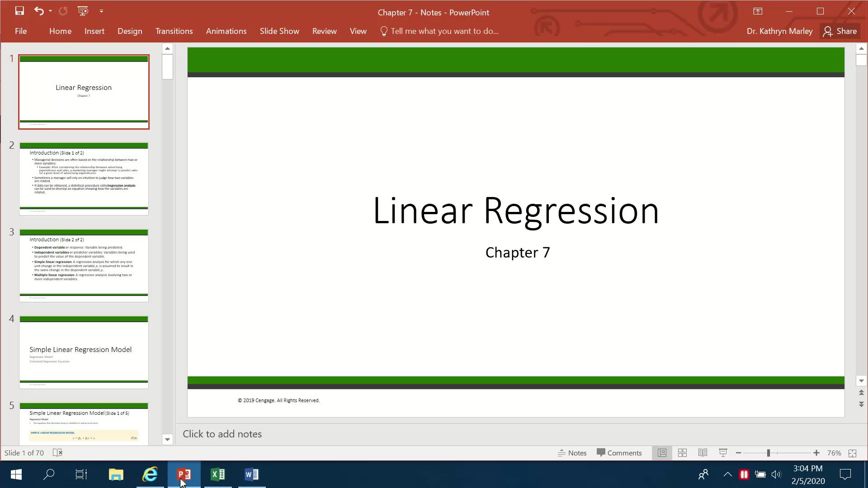Select the Start From Beginning slideshow icon
This screenshot has width=868, height=488.
[x=83, y=11]
